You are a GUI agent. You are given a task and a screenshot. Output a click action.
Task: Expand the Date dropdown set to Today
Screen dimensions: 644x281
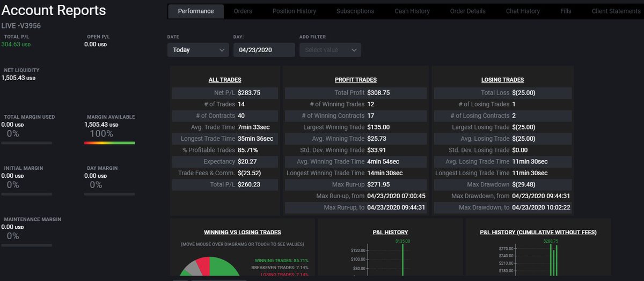(x=198, y=50)
